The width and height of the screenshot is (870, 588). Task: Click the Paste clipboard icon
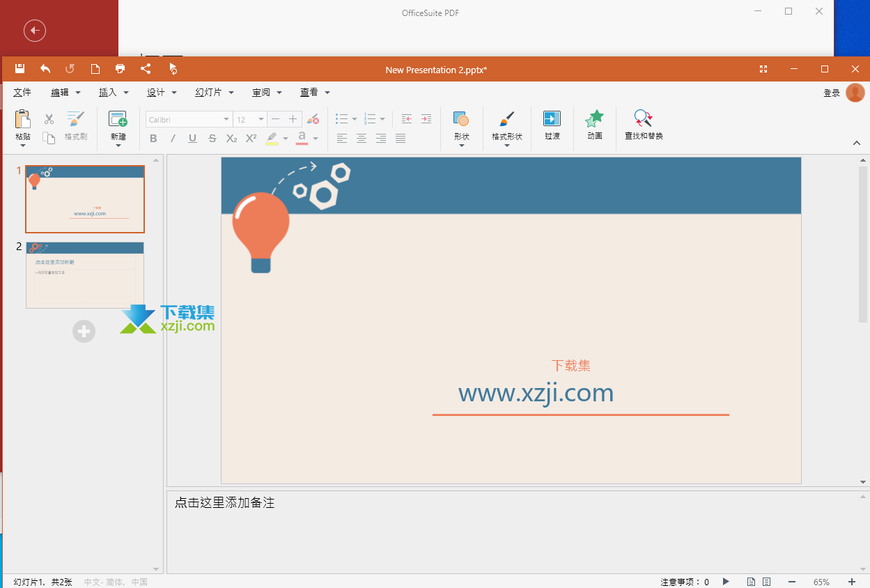[22, 119]
